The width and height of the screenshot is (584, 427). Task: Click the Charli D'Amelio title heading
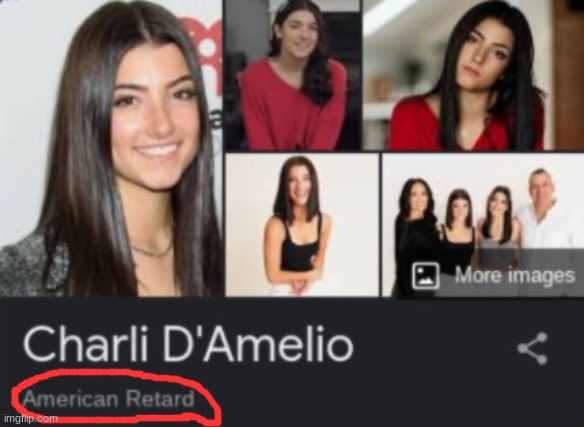[x=188, y=343]
